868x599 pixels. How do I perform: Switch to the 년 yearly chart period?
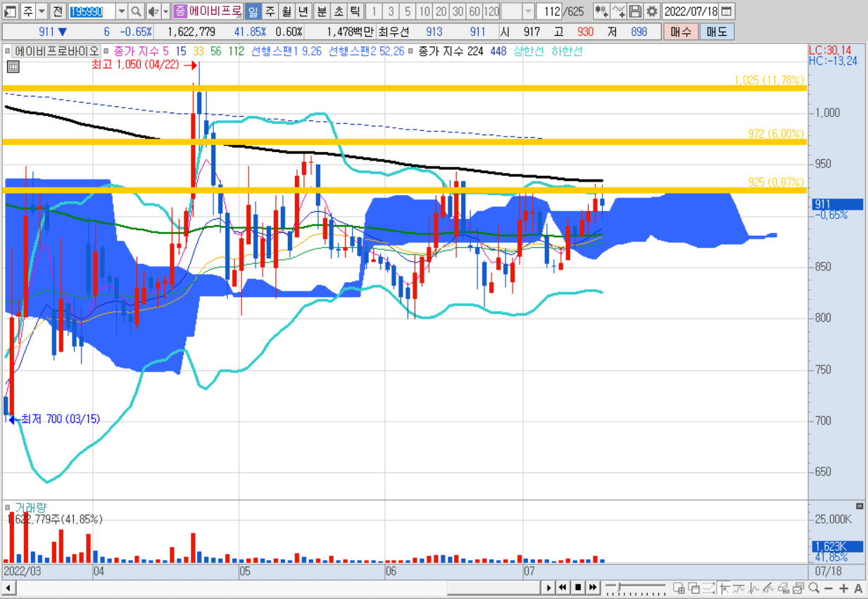pyautogui.click(x=303, y=11)
